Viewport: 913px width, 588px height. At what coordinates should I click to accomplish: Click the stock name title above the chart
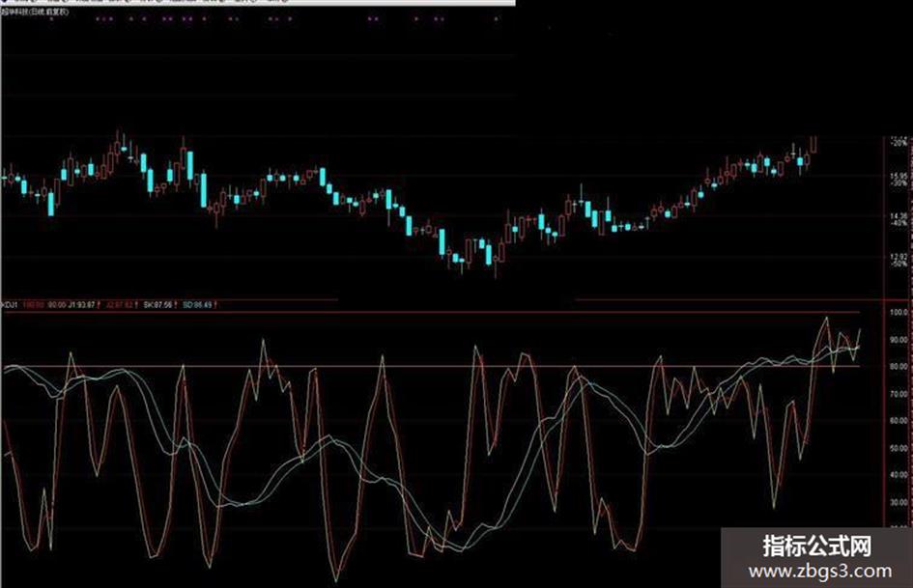pyautogui.click(x=35, y=12)
